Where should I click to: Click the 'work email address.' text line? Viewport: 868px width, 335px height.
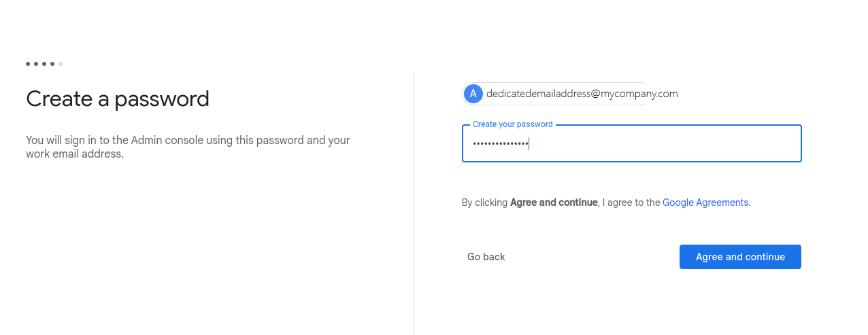coord(75,154)
